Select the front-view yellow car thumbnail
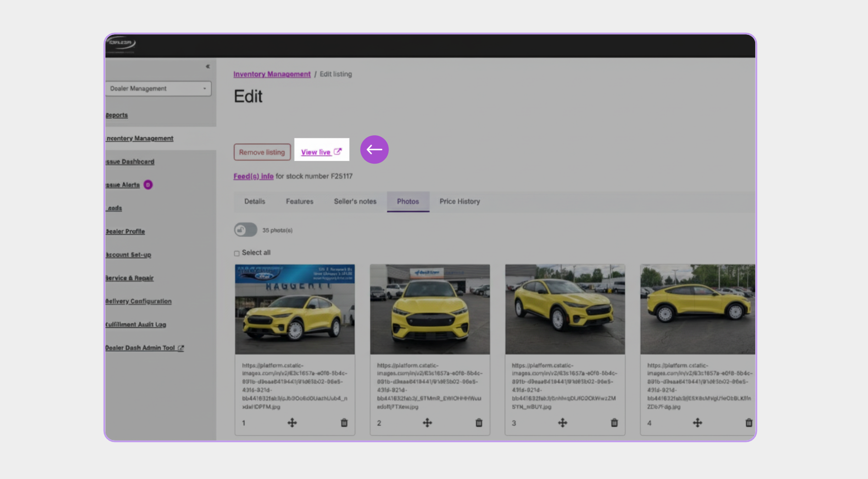Viewport: 868px width, 479px height. click(x=430, y=309)
